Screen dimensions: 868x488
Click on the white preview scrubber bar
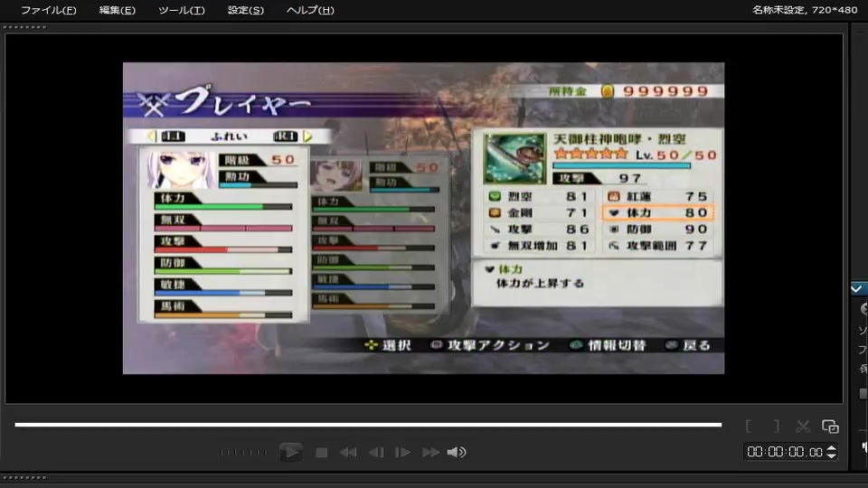tap(368, 425)
